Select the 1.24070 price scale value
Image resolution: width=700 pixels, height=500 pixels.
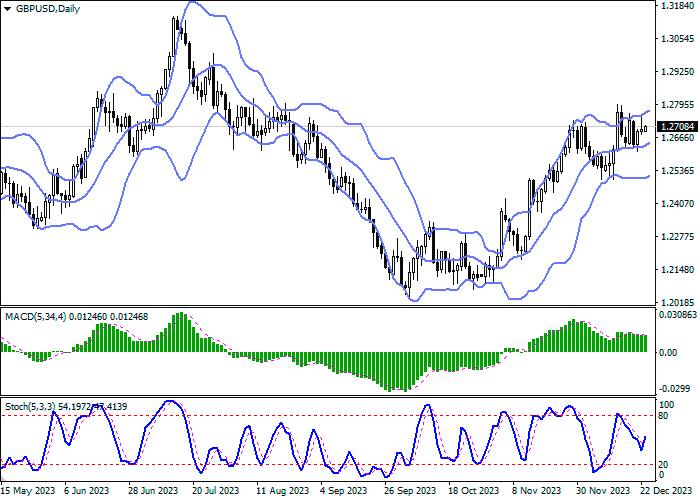click(678, 204)
